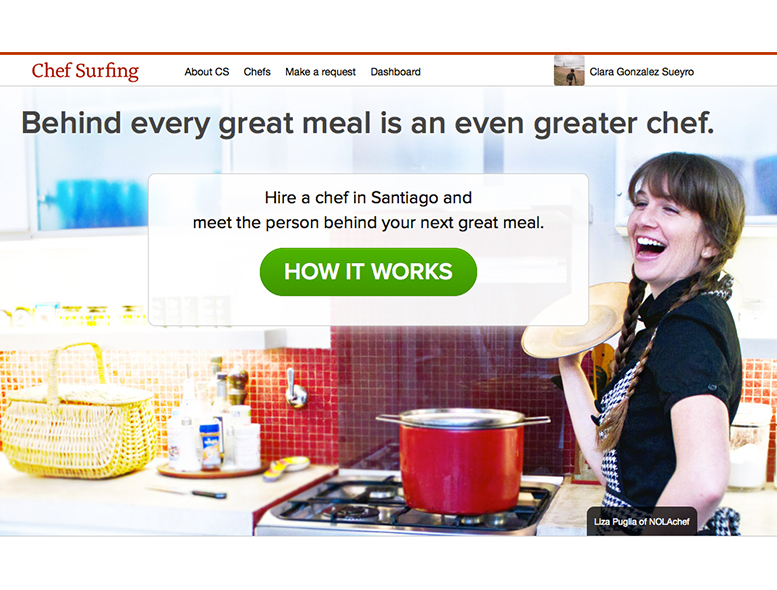This screenshot has height=590, width=777.
Task: Click the user profile avatar thumbnail
Action: (569, 71)
